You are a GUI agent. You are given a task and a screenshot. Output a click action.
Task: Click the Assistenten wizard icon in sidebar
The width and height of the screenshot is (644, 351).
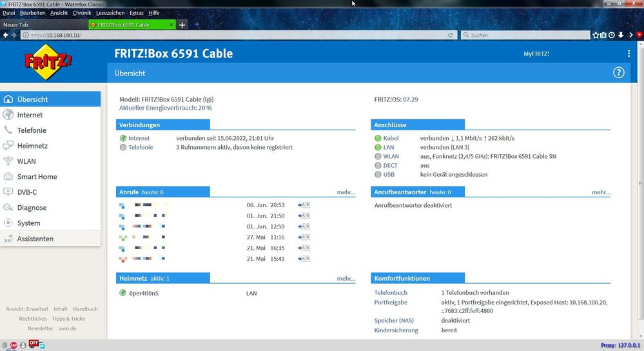pos(8,239)
